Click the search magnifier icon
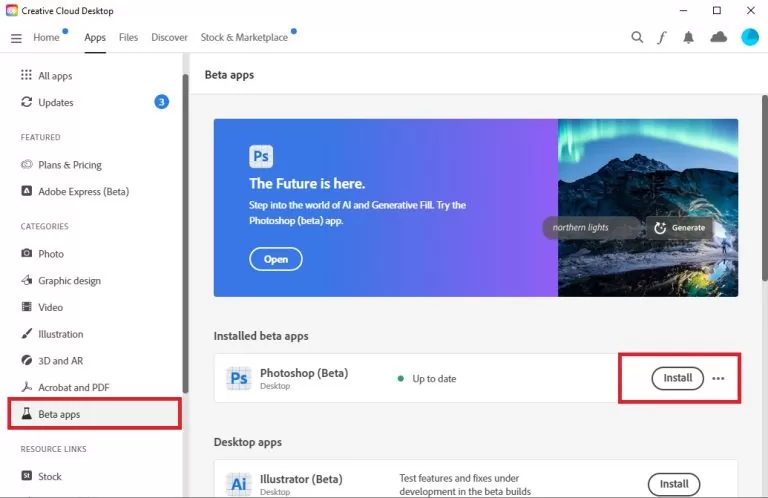Image resolution: width=768 pixels, height=498 pixels. 637,38
